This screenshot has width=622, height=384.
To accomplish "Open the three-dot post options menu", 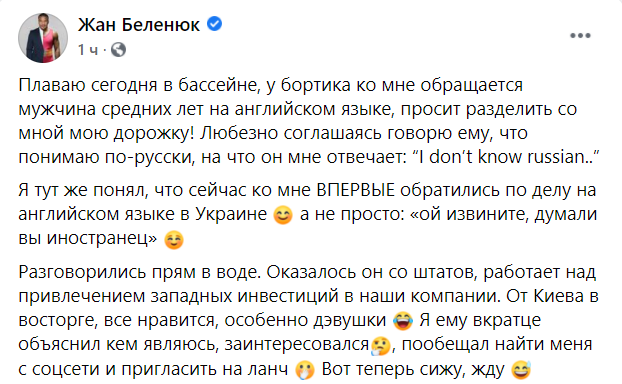I will click(x=580, y=36).
